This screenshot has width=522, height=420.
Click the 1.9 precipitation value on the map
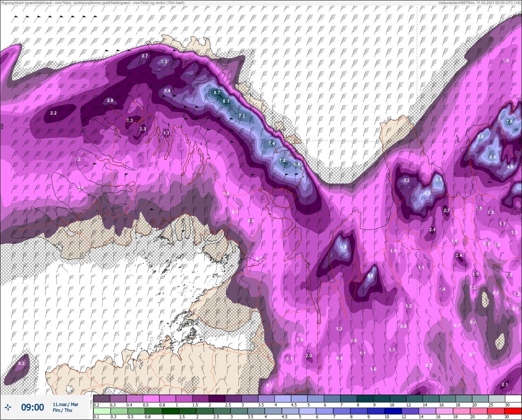pos(476,274)
